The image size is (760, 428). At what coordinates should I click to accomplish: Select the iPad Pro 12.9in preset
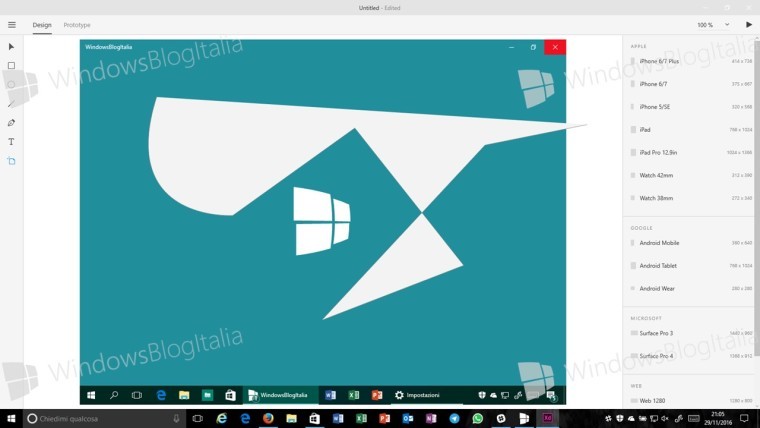coord(691,152)
